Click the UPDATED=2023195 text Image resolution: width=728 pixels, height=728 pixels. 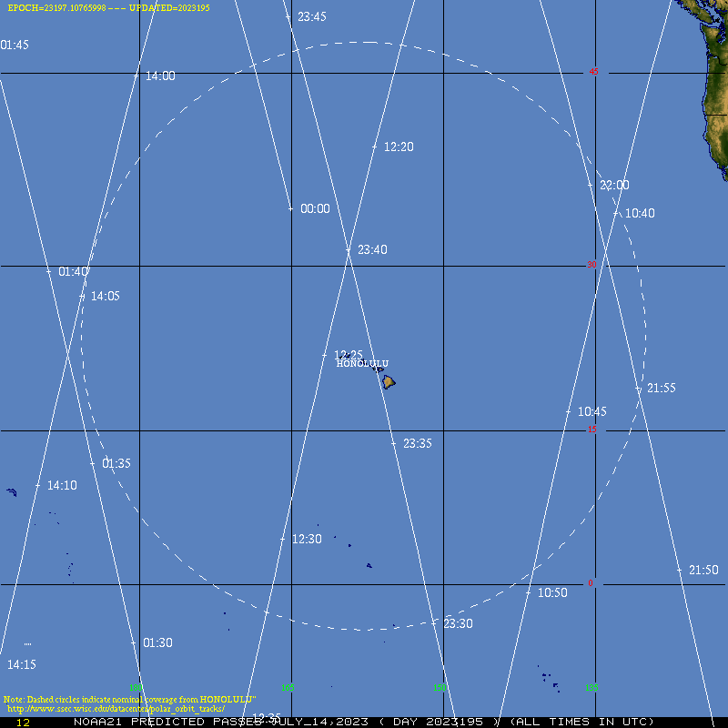tap(169, 8)
